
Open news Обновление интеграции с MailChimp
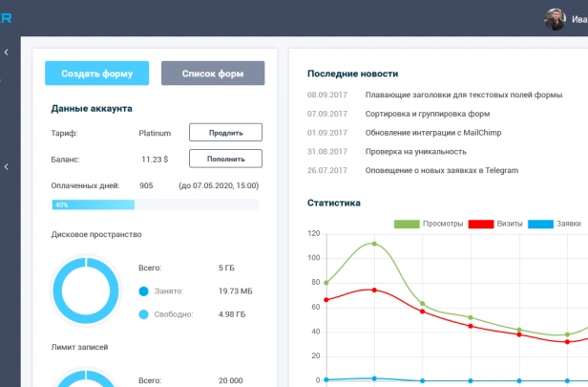pyautogui.click(x=433, y=133)
